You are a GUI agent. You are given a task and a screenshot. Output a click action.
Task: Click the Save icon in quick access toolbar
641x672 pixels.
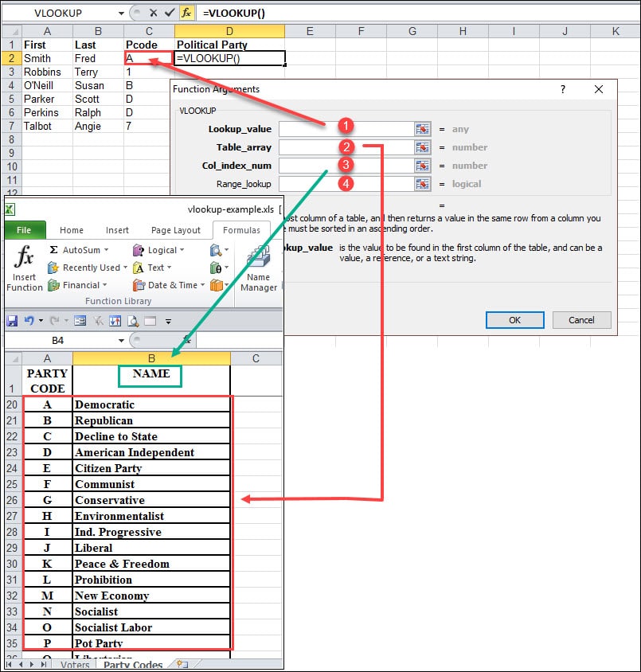12,321
